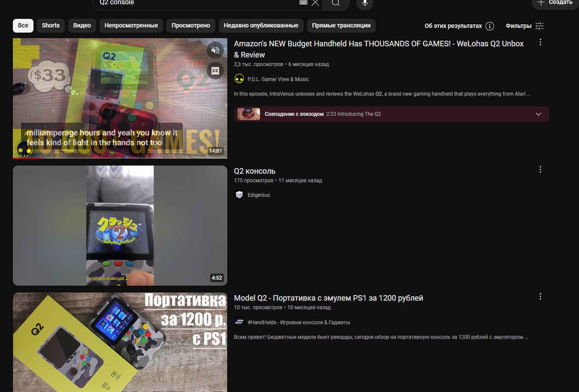Open the Model Q2 - Портативка video title

pyautogui.click(x=329, y=298)
